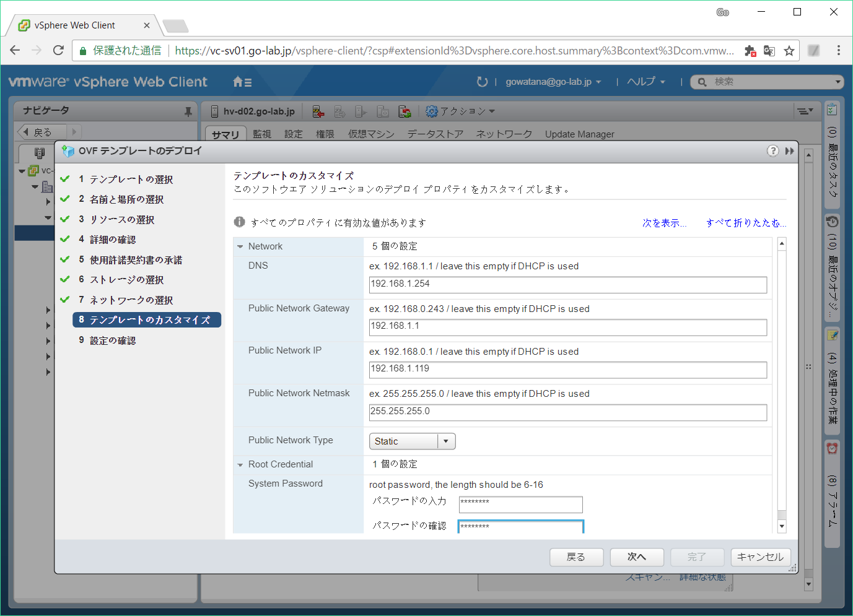Image resolution: width=853 pixels, height=616 pixels.
Task: Click info icon beside property validity message
Action: click(x=240, y=222)
